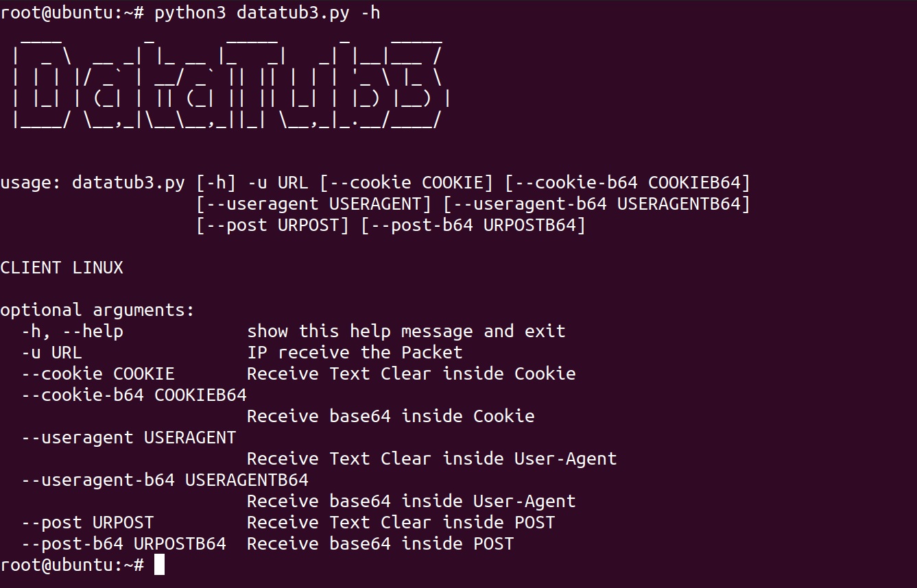Click 'Receive Text Clear inside Cookie' description

click(412, 374)
